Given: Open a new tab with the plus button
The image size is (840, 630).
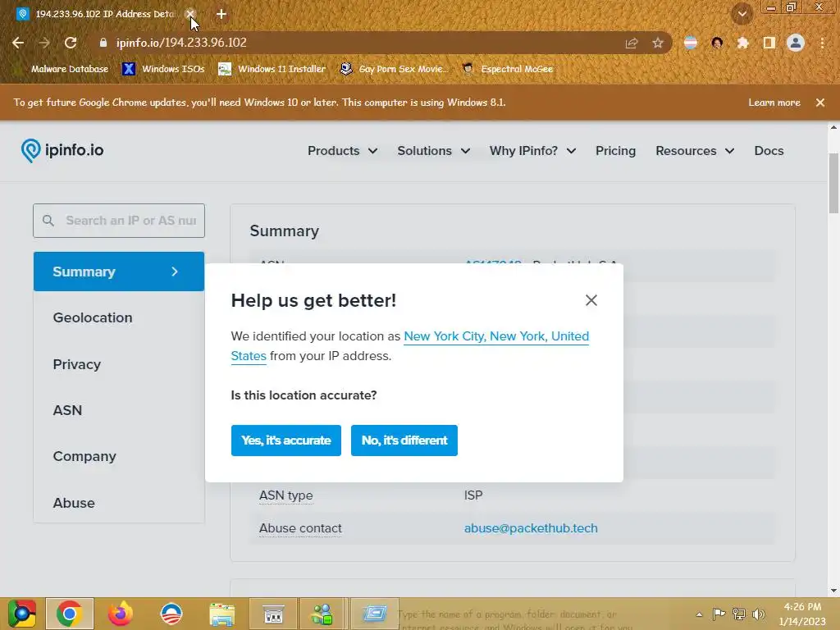Looking at the screenshot, I should tap(221, 14).
